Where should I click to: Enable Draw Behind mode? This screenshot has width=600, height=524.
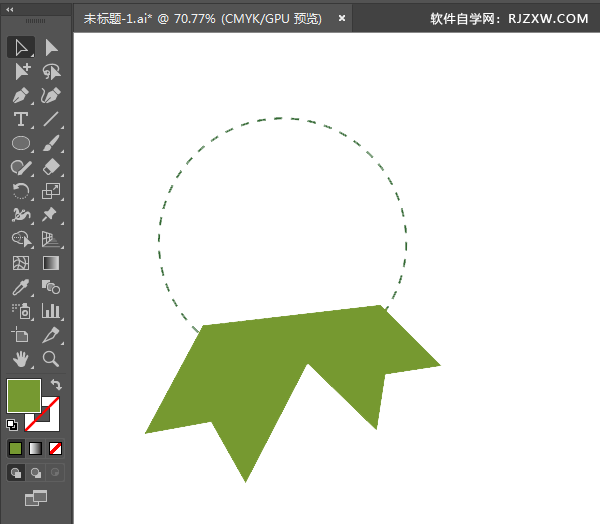coord(36,473)
